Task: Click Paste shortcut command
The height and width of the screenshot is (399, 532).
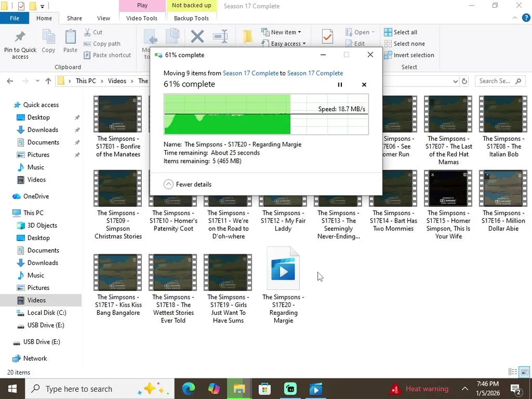Action: 107,55
